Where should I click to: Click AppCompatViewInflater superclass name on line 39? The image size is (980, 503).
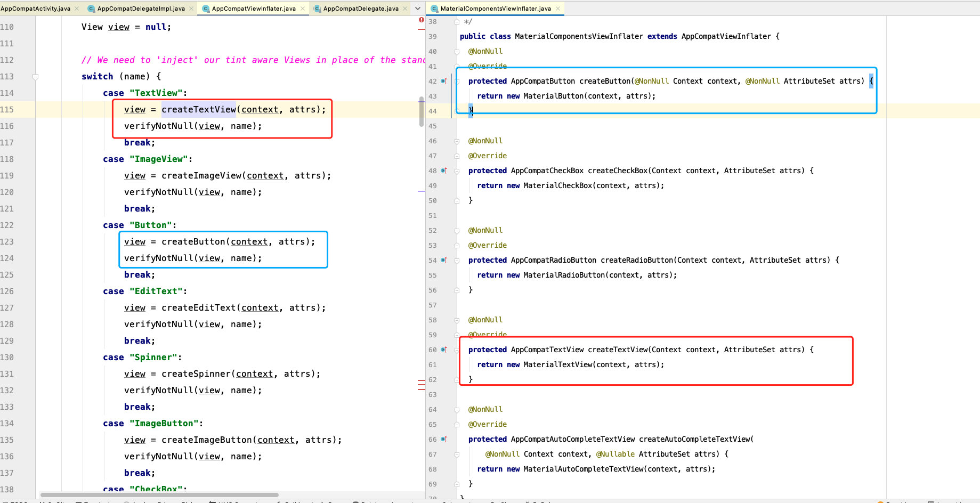[x=726, y=36]
